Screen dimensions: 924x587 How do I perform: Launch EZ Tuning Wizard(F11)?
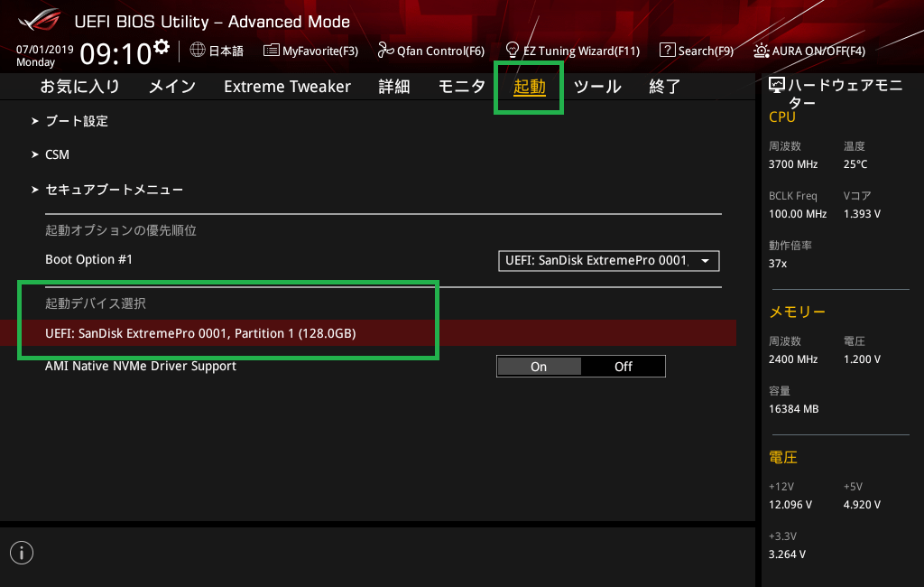pos(581,51)
